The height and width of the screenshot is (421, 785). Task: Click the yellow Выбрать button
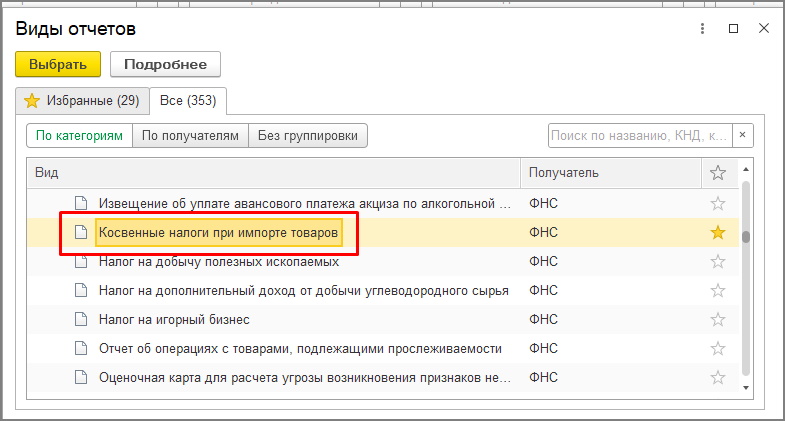pos(58,64)
